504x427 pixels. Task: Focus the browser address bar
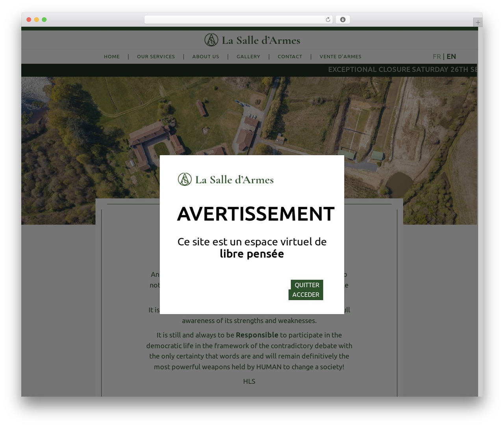click(239, 20)
